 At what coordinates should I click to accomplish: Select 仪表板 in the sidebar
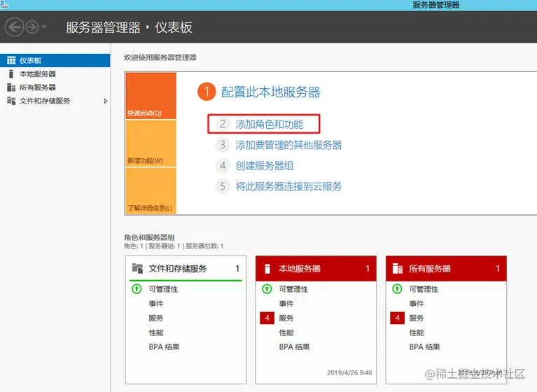click(55, 61)
